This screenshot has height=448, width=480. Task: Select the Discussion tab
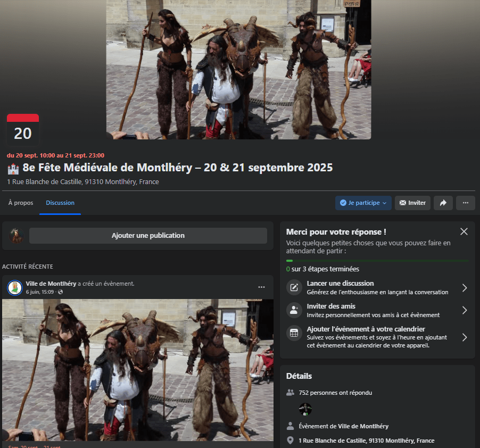[60, 203]
